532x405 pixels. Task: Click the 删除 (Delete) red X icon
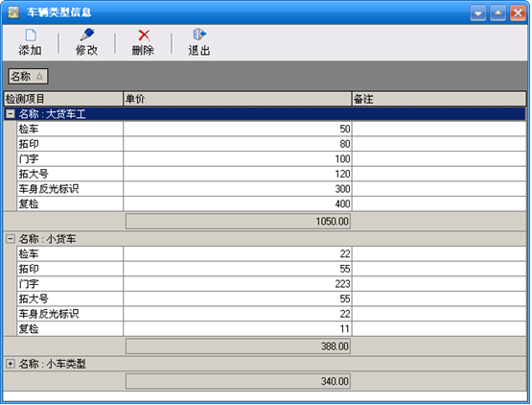[x=144, y=35]
